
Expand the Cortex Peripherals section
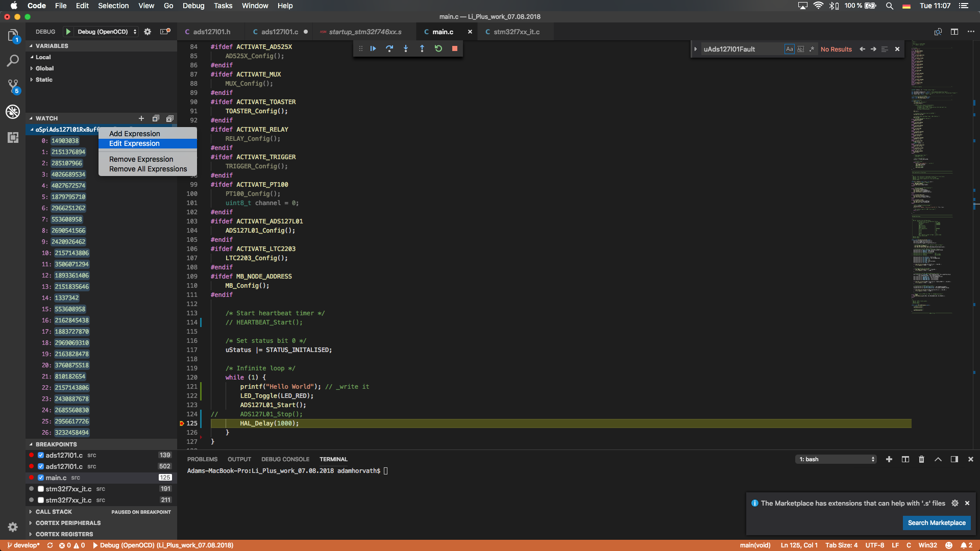point(68,523)
